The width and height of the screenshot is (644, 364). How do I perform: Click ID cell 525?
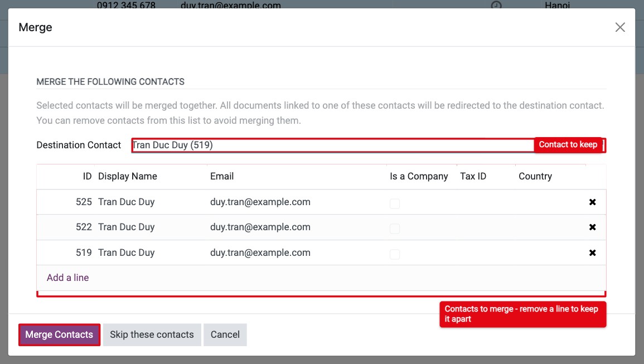point(84,202)
